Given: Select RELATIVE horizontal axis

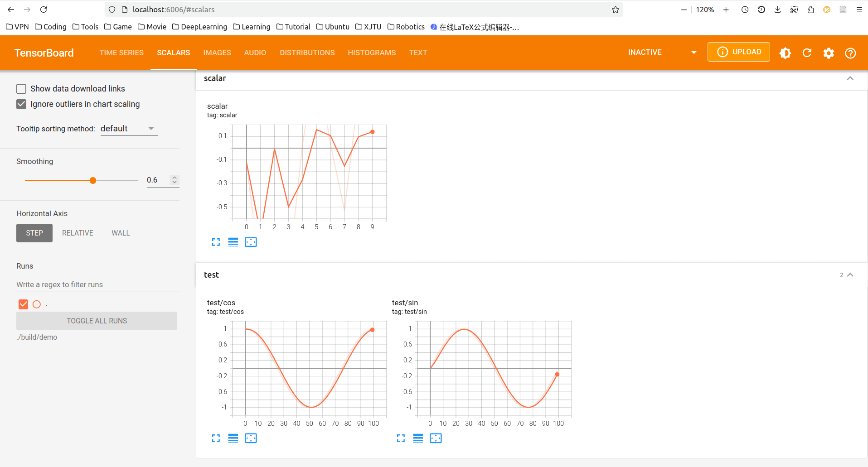Looking at the screenshot, I should [78, 233].
